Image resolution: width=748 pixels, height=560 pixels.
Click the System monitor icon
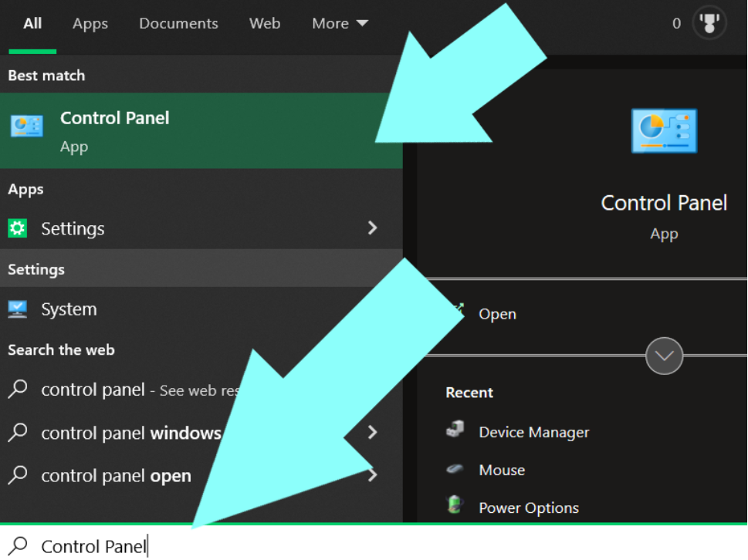[18, 309]
